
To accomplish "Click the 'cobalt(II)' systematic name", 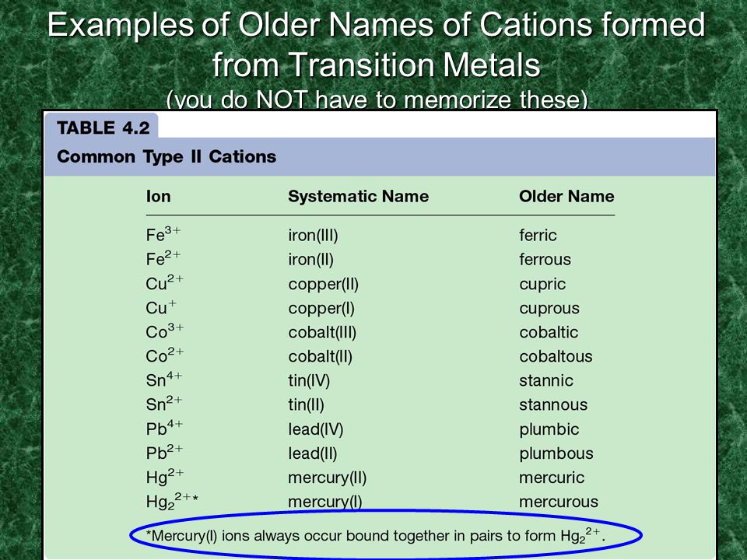I will [320, 357].
